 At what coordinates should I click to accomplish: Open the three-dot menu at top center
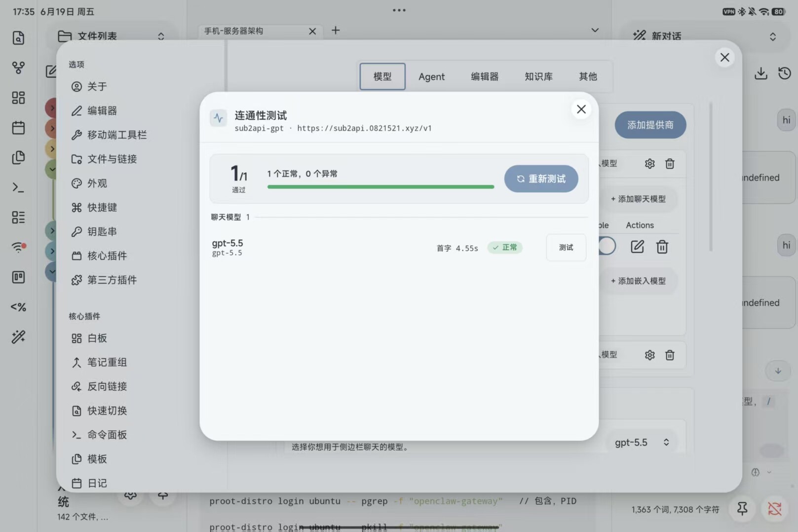tap(399, 10)
